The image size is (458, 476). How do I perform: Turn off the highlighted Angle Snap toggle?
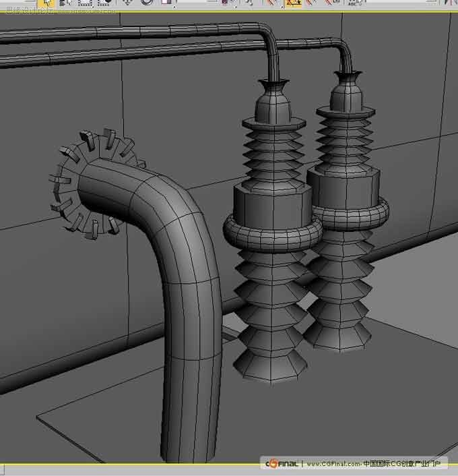tap(293, 3)
